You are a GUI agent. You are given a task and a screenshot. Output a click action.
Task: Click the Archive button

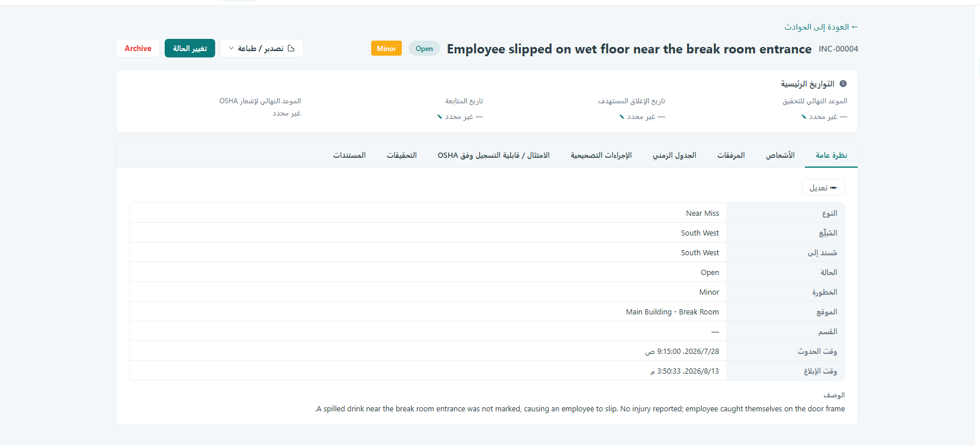tap(138, 48)
